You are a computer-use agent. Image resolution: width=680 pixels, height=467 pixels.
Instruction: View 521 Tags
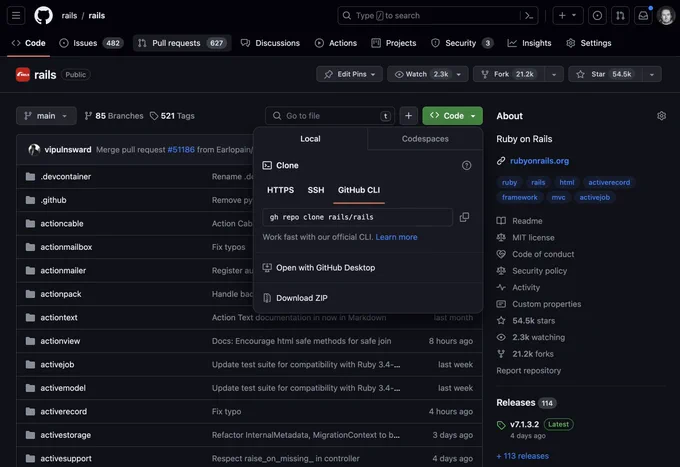click(172, 116)
